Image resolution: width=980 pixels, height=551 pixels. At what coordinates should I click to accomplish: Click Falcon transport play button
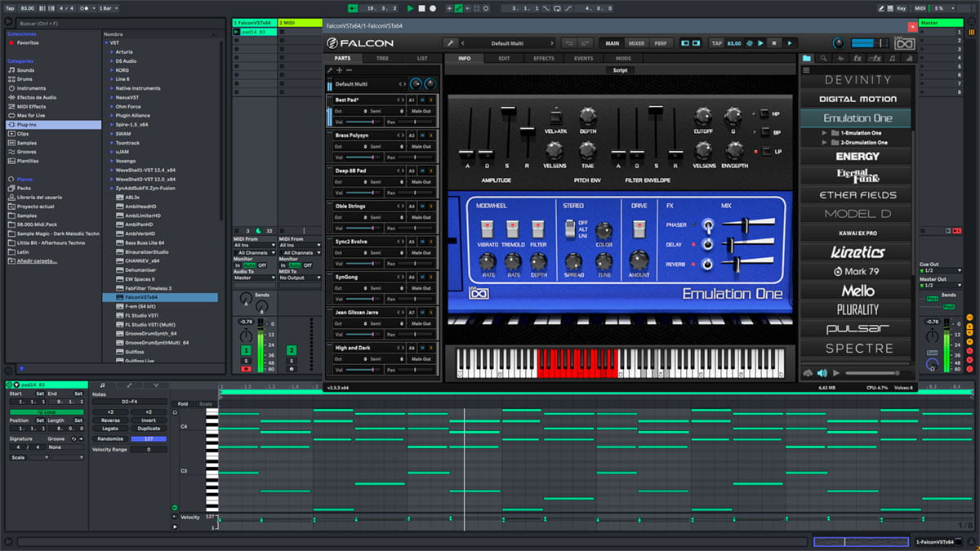point(790,43)
